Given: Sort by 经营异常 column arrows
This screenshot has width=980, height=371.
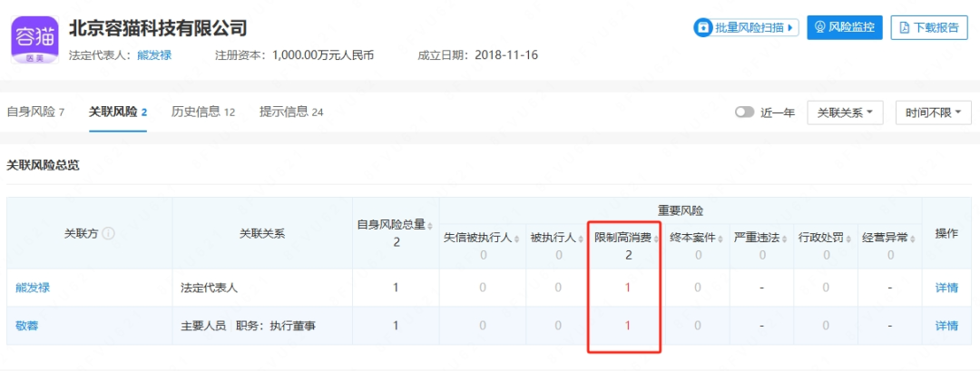Looking at the screenshot, I should point(914,239).
